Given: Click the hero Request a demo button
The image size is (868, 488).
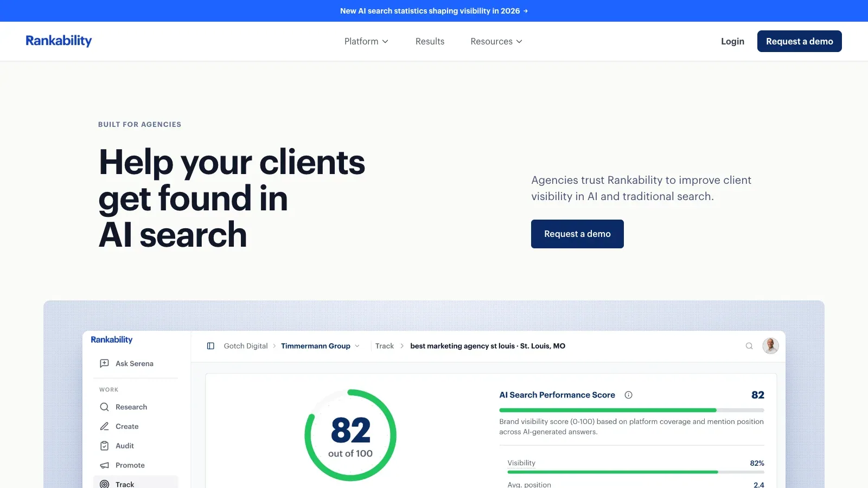Looking at the screenshot, I should (x=577, y=234).
